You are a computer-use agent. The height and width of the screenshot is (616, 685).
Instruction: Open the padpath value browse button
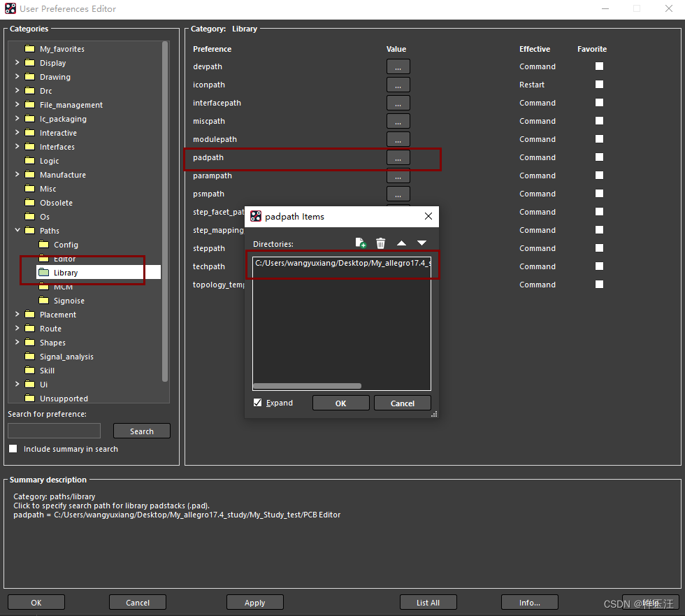398,158
